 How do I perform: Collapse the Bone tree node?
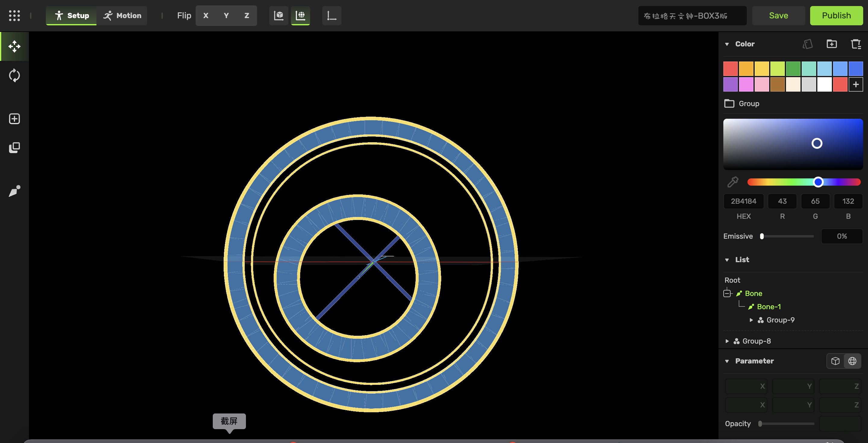coord(727,294)
